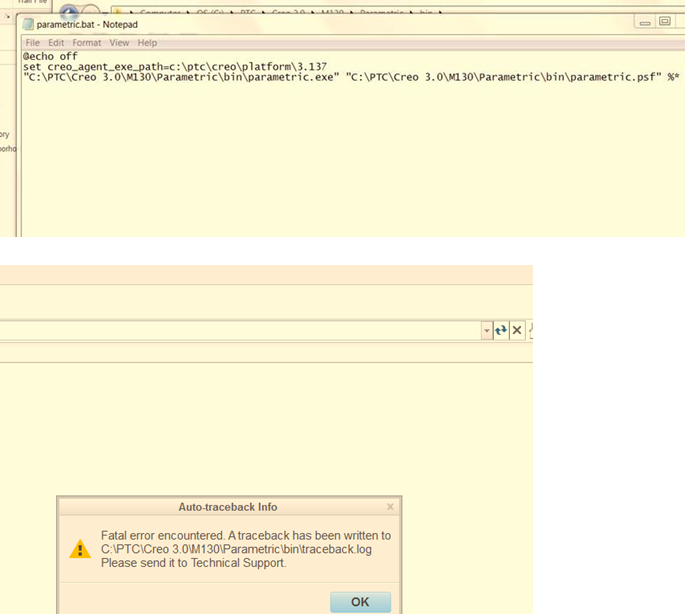This screenshot has height=614, width=685.
Task: Click the parametric.exe path text
Action: [x=181, y=77]
